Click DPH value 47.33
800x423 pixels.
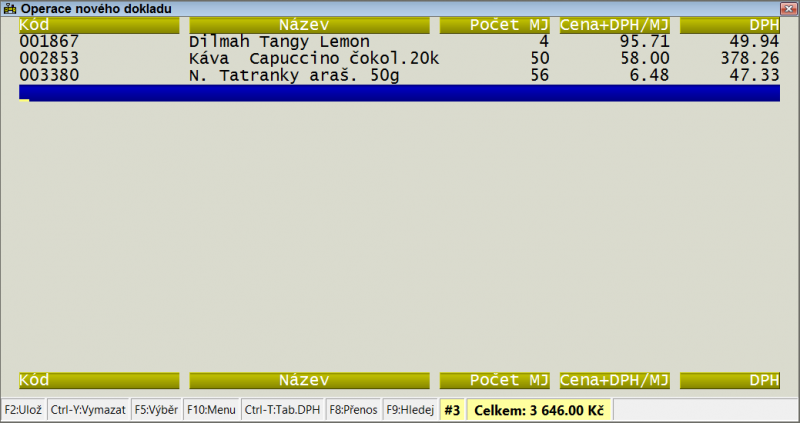(x=754, y=76)
